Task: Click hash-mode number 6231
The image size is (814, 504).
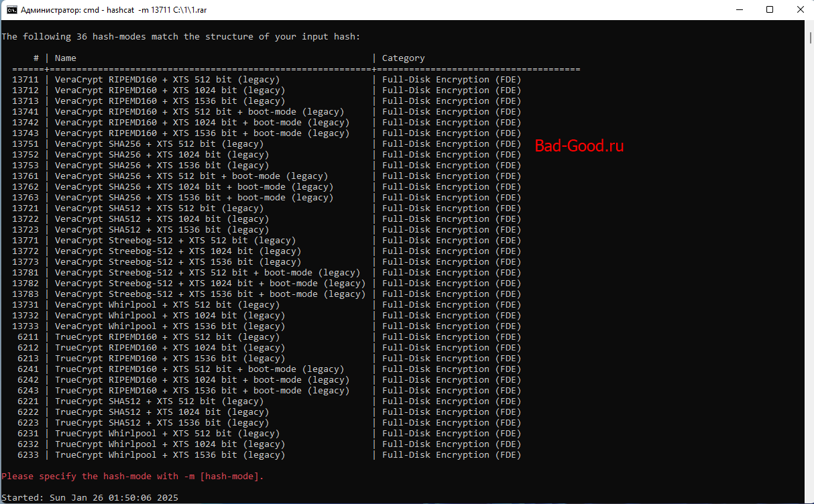Action: click(x=28, y=434)
